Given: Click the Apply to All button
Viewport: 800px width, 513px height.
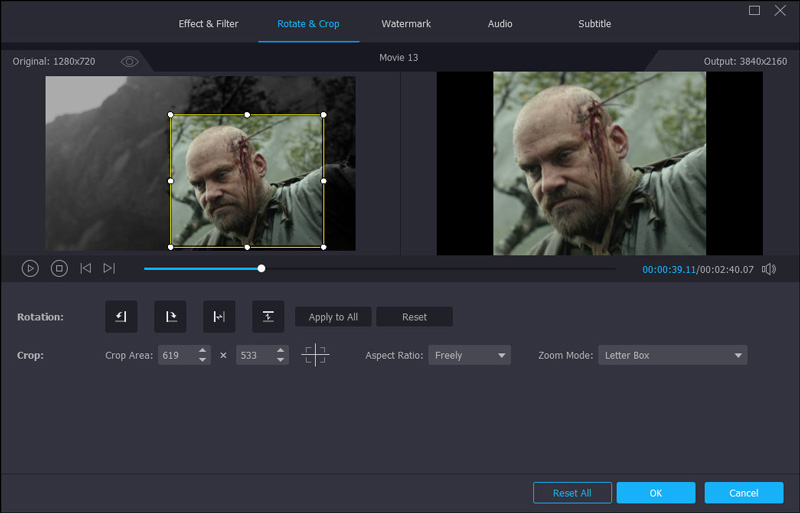Looking at the screenshot, I should [x=333, y=317].
